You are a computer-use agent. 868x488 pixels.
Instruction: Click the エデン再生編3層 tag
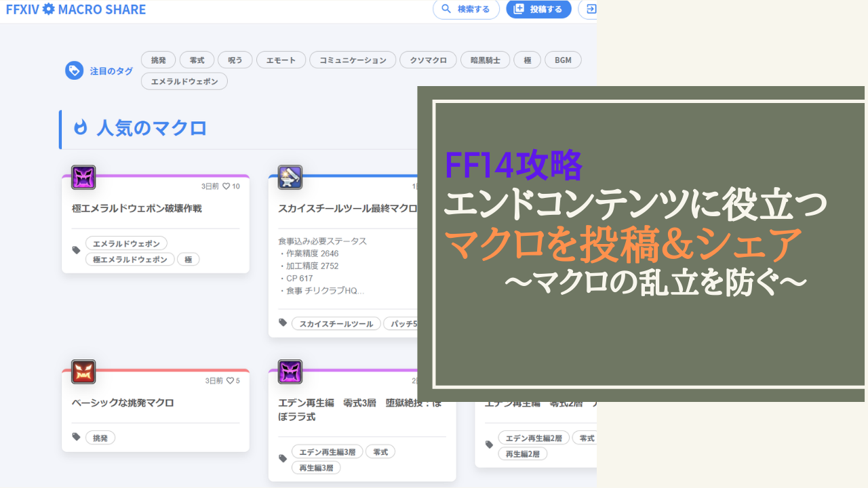327,452
